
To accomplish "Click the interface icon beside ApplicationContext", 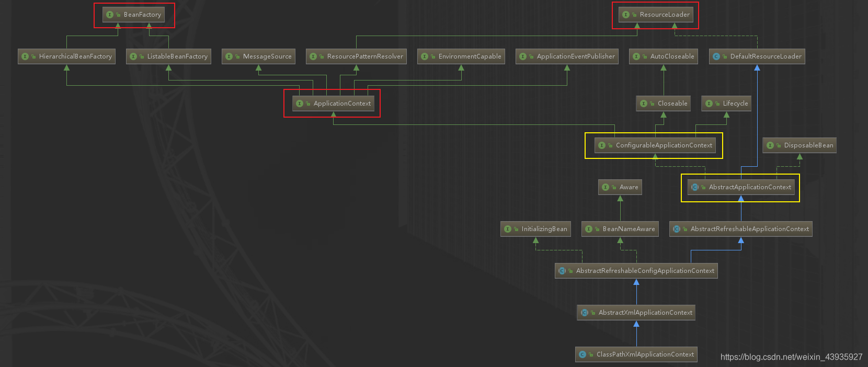I will (300, 104).
